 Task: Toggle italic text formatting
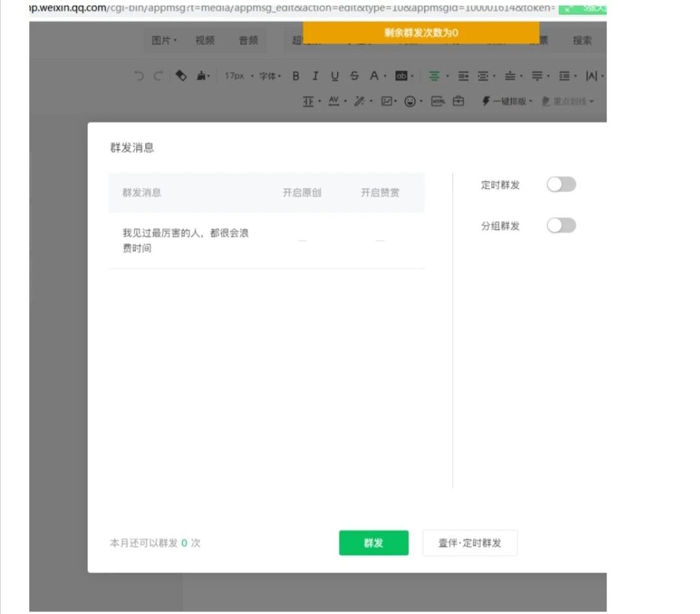coord(315,76)
